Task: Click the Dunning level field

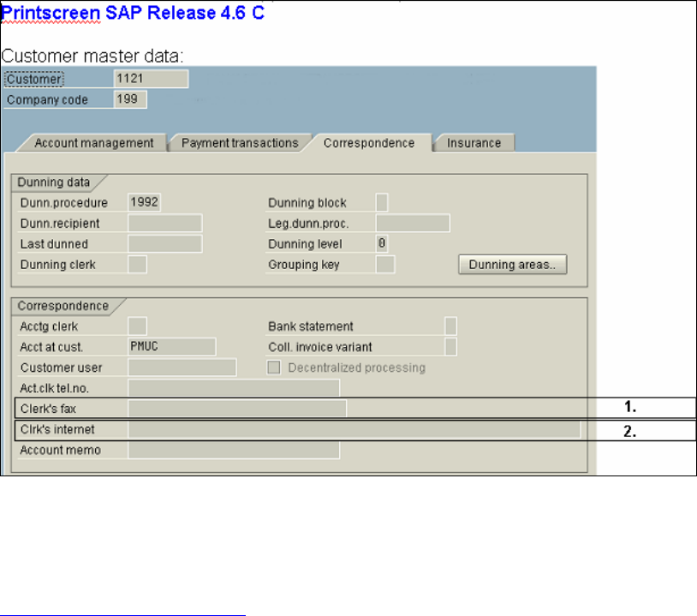Action: click(x=382, y=243)
